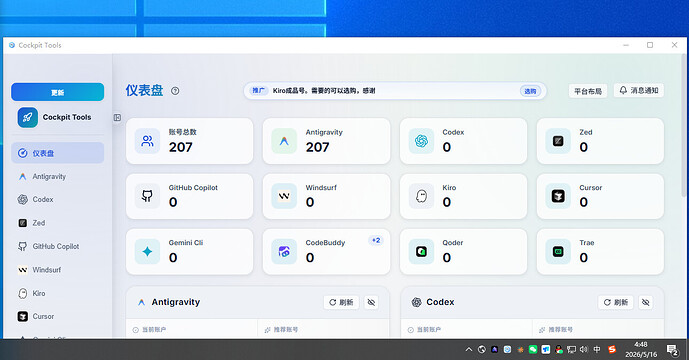Image resolution: width=689 pixels, height=360 pixels.
Task: Click the volume speaker tray icon
Action: point(584,349)
